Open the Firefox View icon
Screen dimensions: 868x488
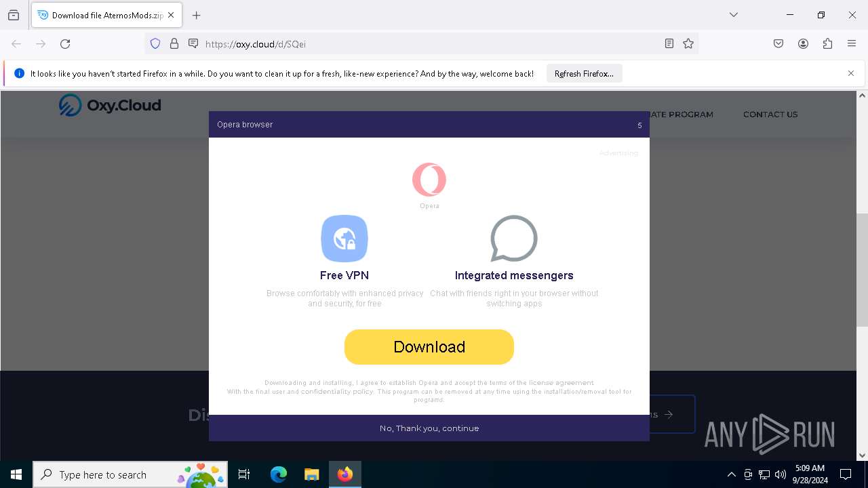pyautogui.click(x=14, y=15)
